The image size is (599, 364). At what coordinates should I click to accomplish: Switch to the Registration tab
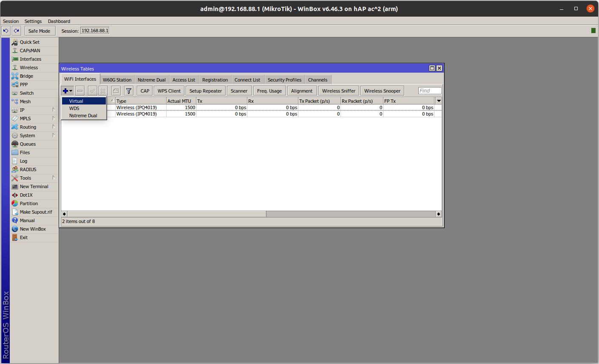point(215,80)
